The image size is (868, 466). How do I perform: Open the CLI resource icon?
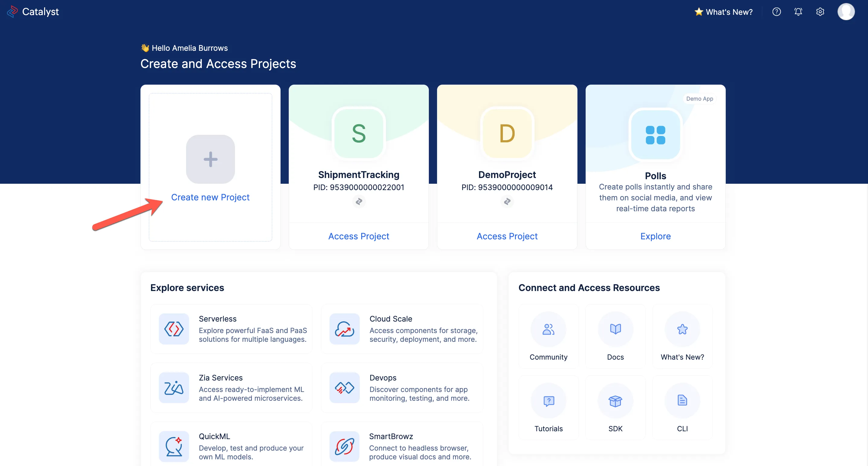pyautogui.click(x=682, y=401)
